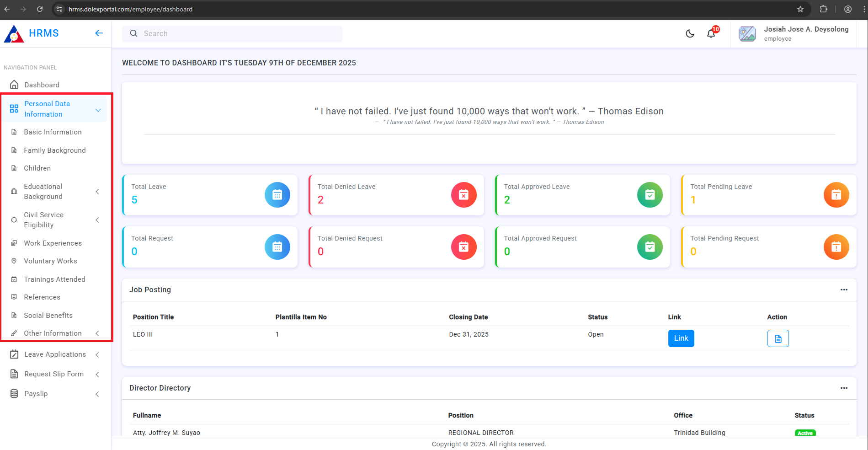
Task: Open the Josiah Jose A. Deysolong profile avatar
Action: pyautogui.click(x=747, y=34)
